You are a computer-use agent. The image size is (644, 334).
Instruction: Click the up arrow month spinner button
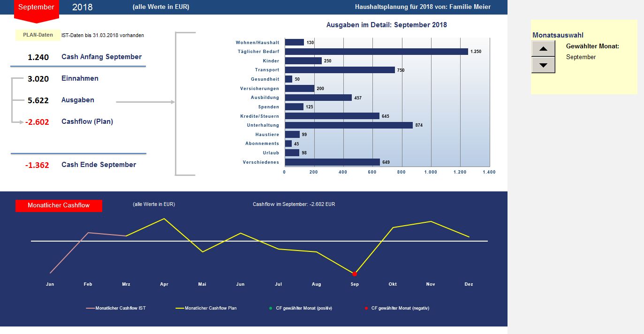tap(543, 48)
